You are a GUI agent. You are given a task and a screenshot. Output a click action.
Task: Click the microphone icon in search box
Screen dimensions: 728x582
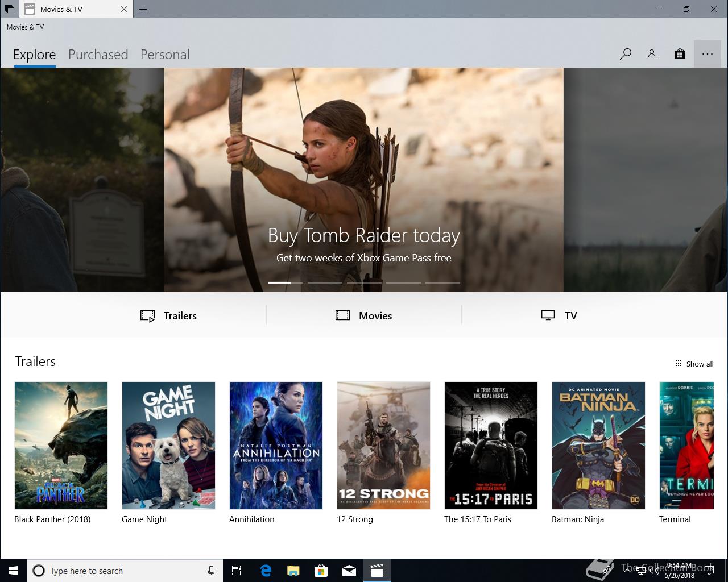click(211, 571)
